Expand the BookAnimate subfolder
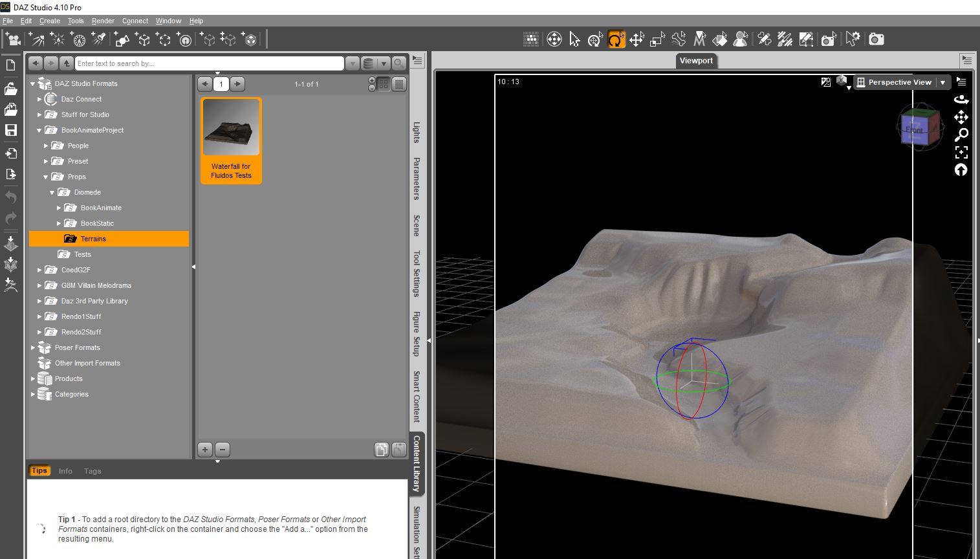Image resolution: width=980 pixels, height=559 pixels. (59, 208)
